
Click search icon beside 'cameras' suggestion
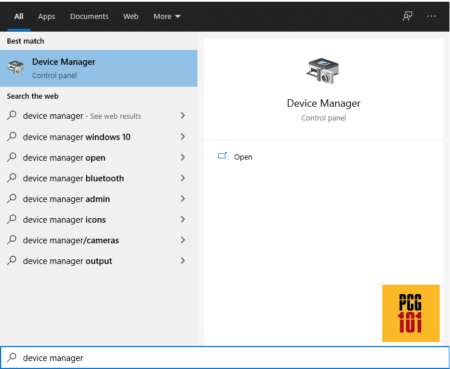pos(12,239)
